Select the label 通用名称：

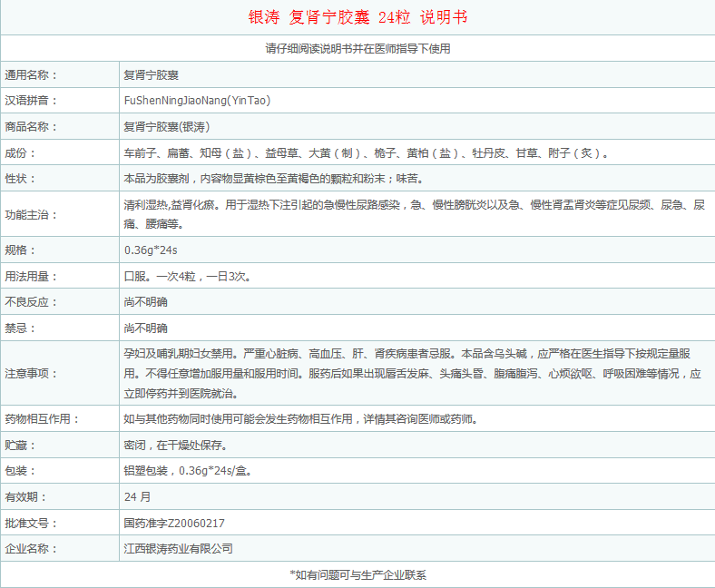click(x=31, y=74)
